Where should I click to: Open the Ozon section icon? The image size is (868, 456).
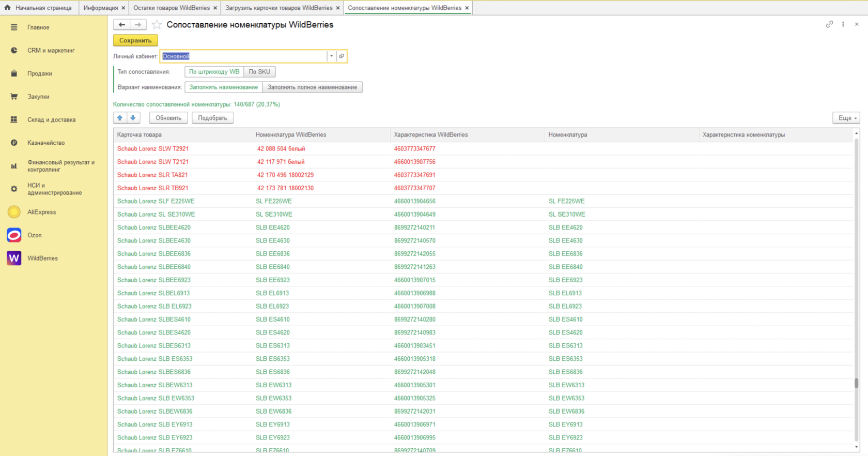(14, 235)
